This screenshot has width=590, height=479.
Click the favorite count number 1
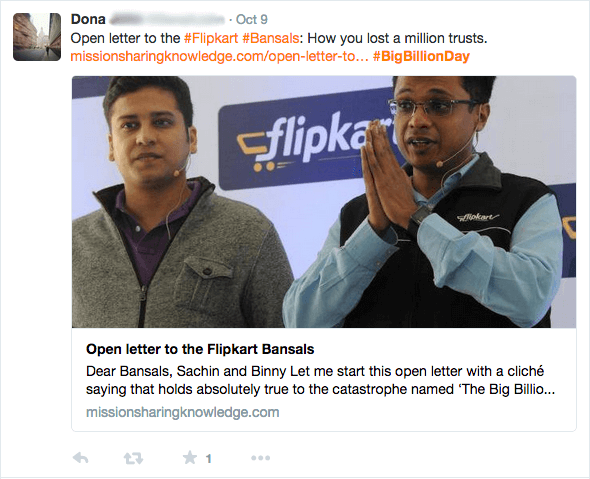pyautogui.click(x=208, y=459)
